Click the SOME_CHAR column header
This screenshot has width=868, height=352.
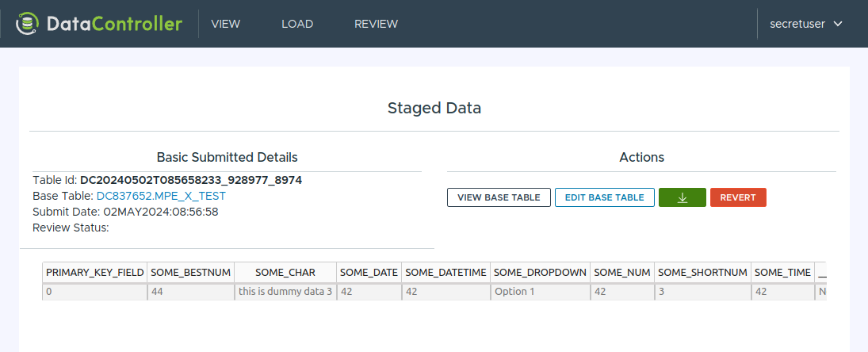(285, 273)
